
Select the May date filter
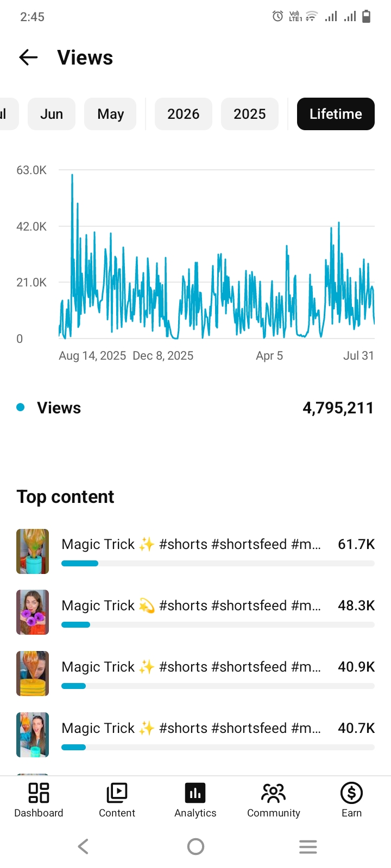pyautogui.click(x=110, y=114)
